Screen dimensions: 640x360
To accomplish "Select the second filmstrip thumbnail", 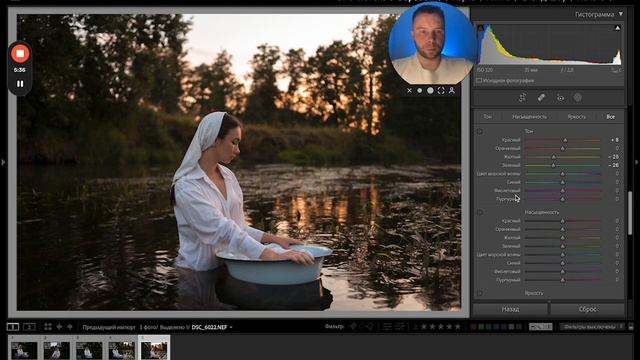I will [56, 350].
